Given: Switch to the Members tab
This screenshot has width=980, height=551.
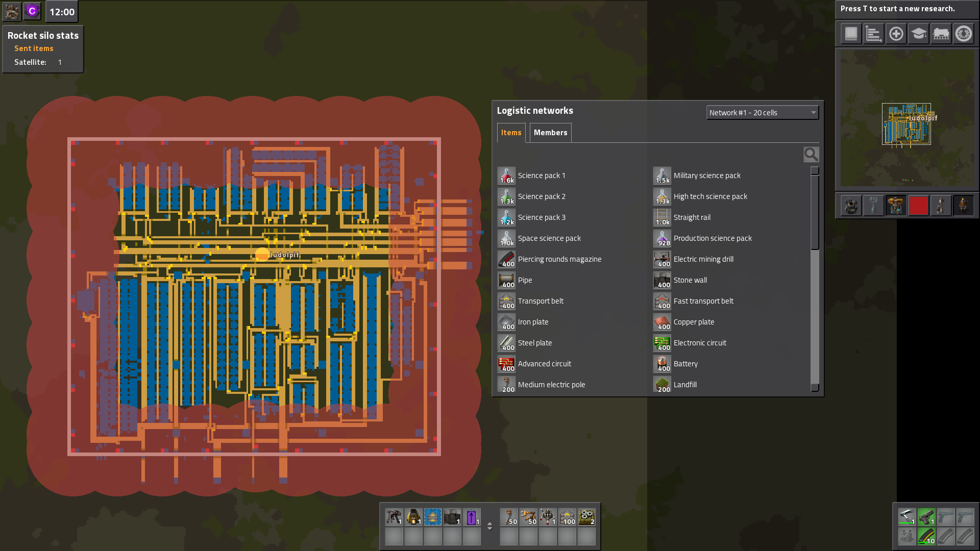Looking at the screenshot, I should coord(550,133).
